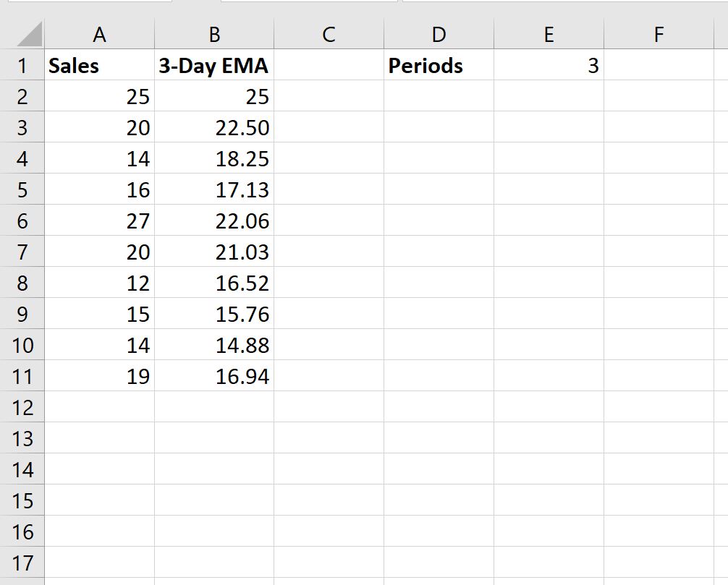Select the cell showing 17.13
The width and height of the screenshot is (728, 585).
tap(214, 189)
